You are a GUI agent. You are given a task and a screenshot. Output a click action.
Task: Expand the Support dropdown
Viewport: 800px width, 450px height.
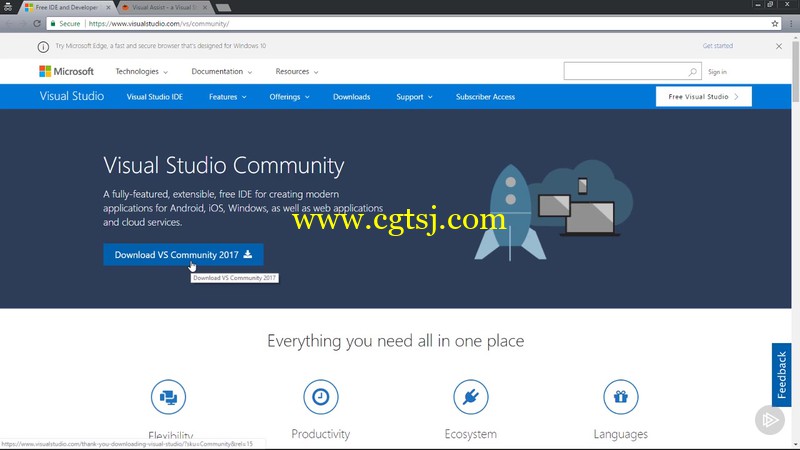pyautogui.click(x=414, y=97)
